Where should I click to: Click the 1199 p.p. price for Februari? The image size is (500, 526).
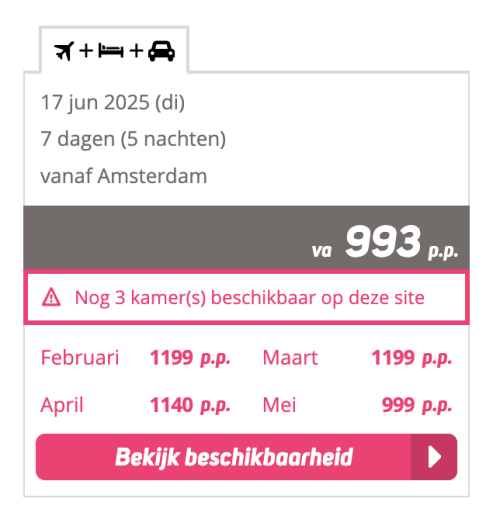pyautogui.click(x=190, y=358)
